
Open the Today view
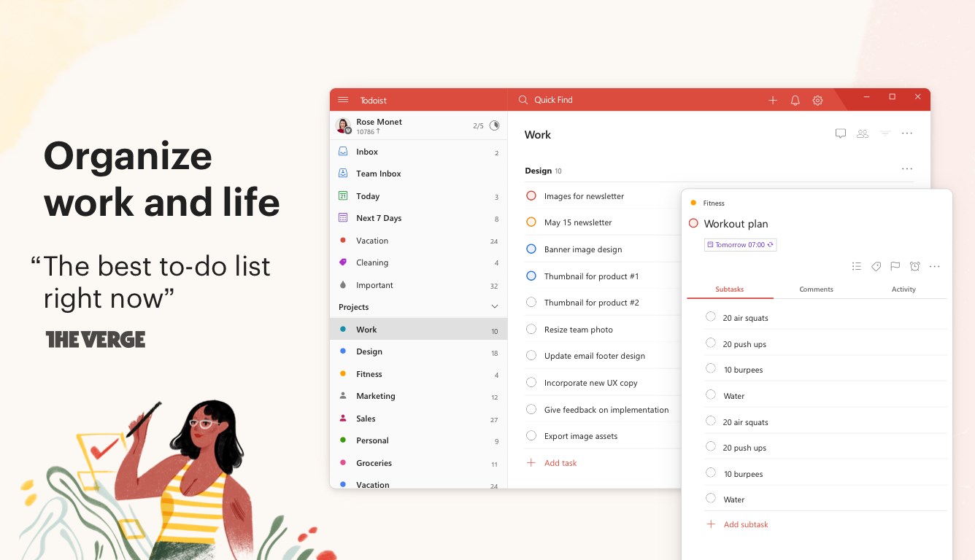418,196
